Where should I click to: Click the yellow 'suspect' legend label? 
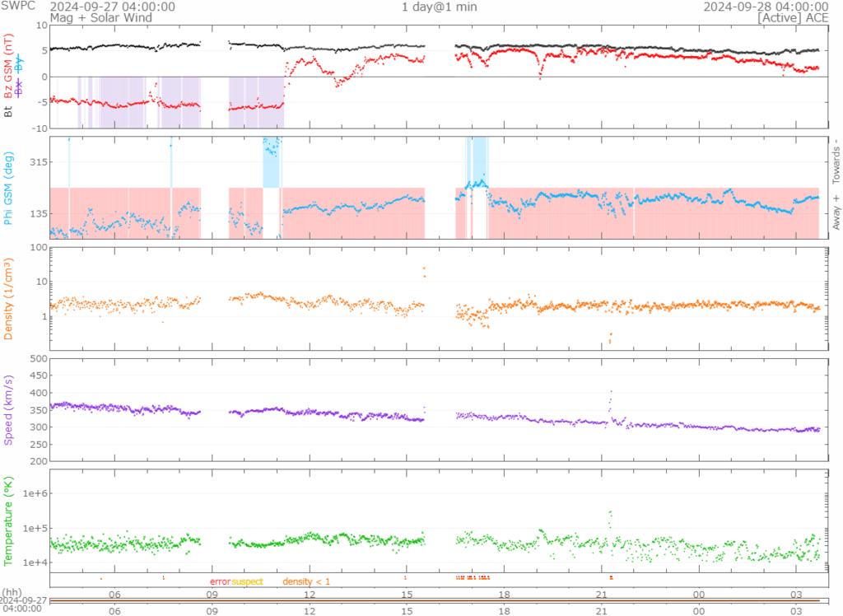pyautogui.click(x=247, y=582)
